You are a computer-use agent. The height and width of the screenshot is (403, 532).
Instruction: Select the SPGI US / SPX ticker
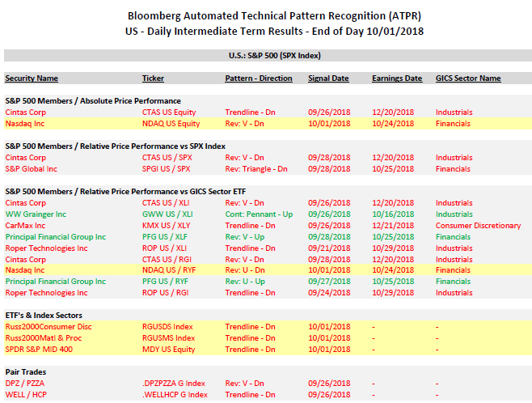click(x=167, y=169)
